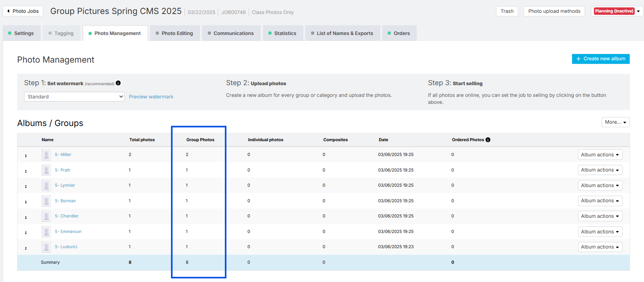Go to the Communications tab
This screenshot has height=282, width=644.
tap(231, 33)
